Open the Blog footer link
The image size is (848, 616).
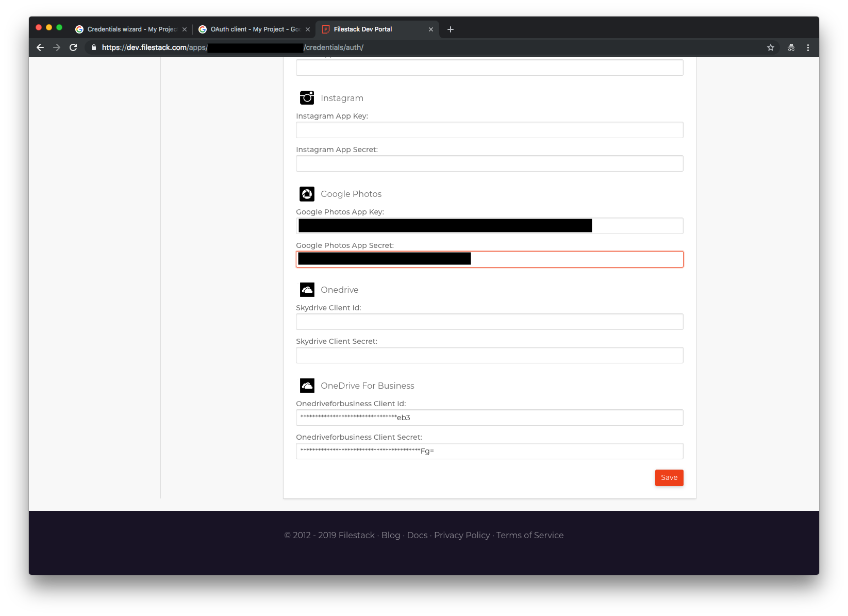391,535
